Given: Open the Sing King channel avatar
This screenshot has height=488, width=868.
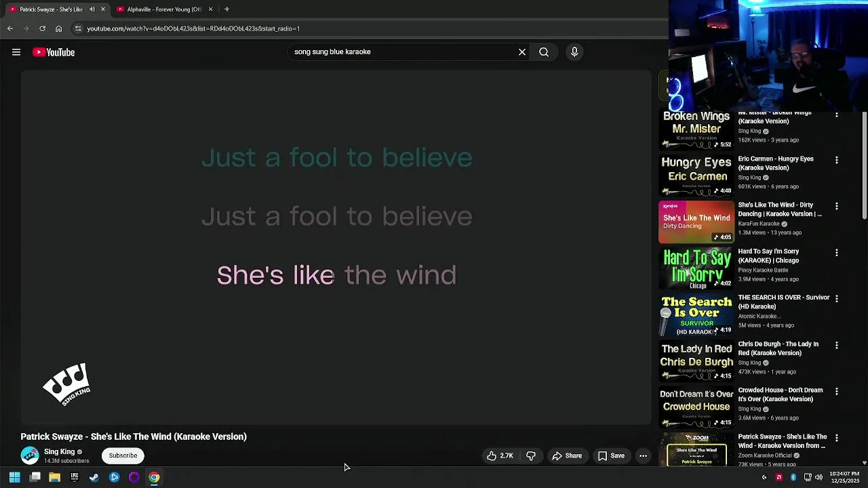Looking at the screenshot, I should tap(29, 455).
